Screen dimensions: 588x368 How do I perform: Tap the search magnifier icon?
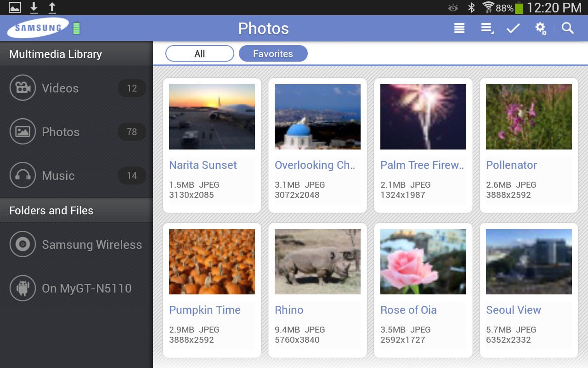pyautogui.click(x=568, y=29)
